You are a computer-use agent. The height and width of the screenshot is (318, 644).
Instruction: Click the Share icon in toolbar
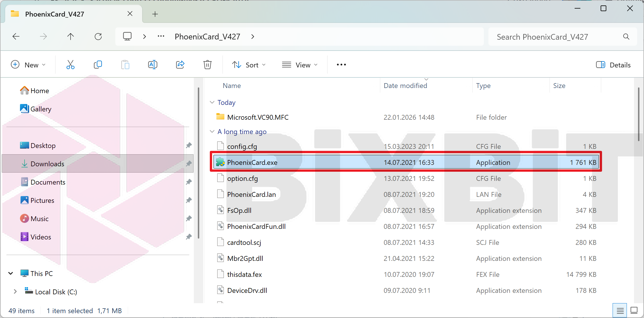[x=180, y=65]
